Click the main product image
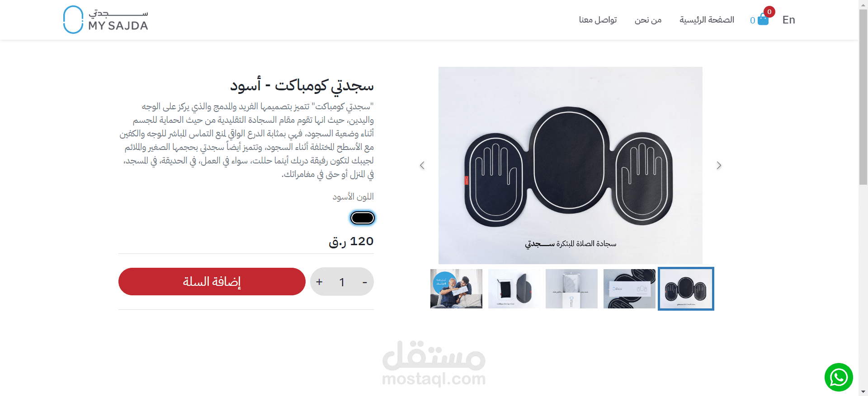 tap(571, 165)
